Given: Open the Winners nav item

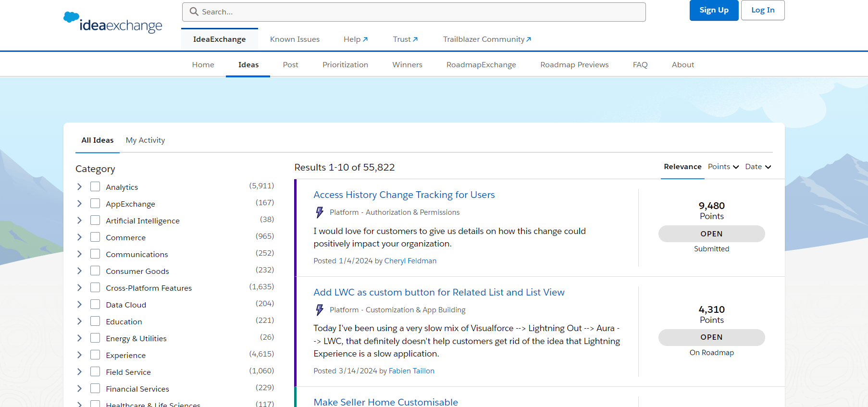Looking at the screenshot, I should (407, 64).
